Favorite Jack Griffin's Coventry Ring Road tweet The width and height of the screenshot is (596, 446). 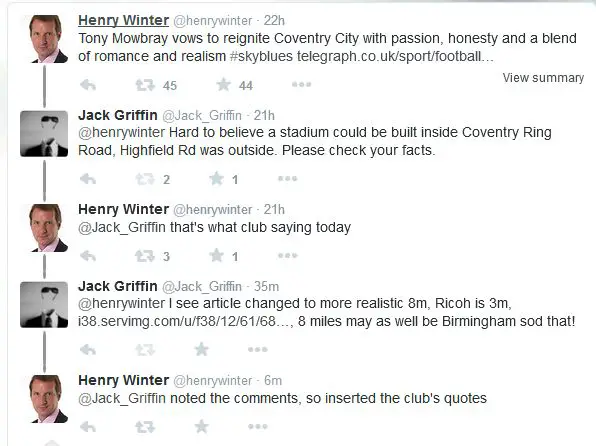click(x=217, y=178)
